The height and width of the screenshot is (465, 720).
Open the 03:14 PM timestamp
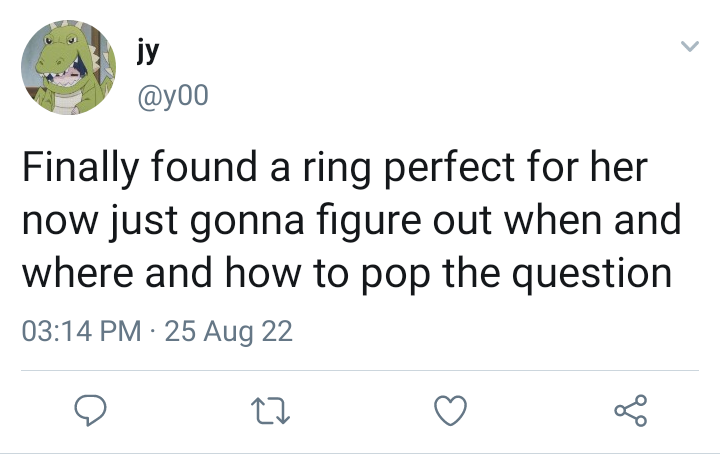click(81, 331)
